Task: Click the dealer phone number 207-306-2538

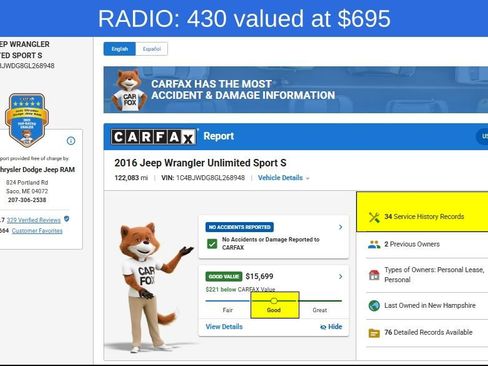Action: tap(27, 200)
